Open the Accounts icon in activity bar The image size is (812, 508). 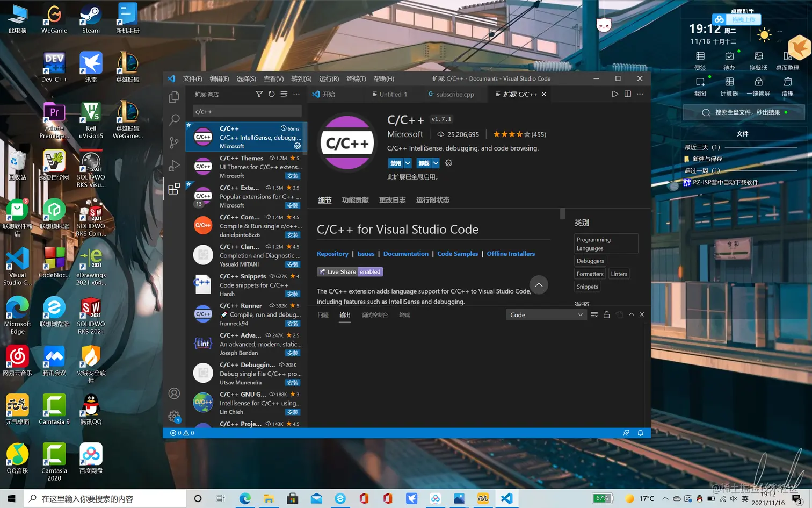point(174,393)
